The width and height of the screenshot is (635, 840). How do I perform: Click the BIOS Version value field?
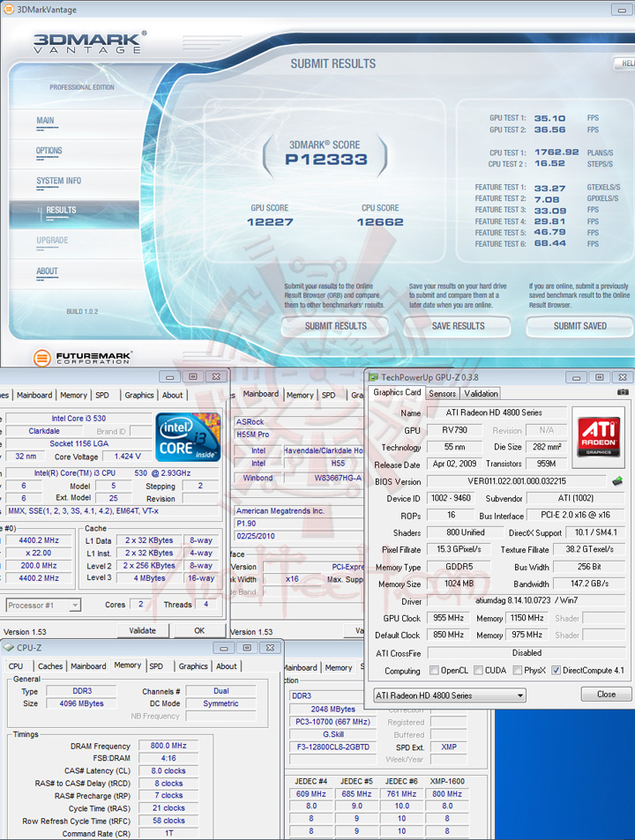pos(517,481)
